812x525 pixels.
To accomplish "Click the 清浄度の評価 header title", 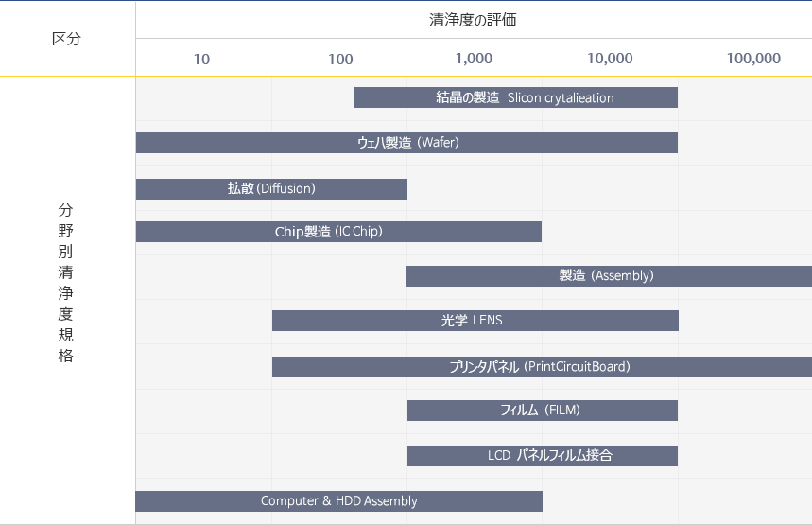I will click(473, 20).
